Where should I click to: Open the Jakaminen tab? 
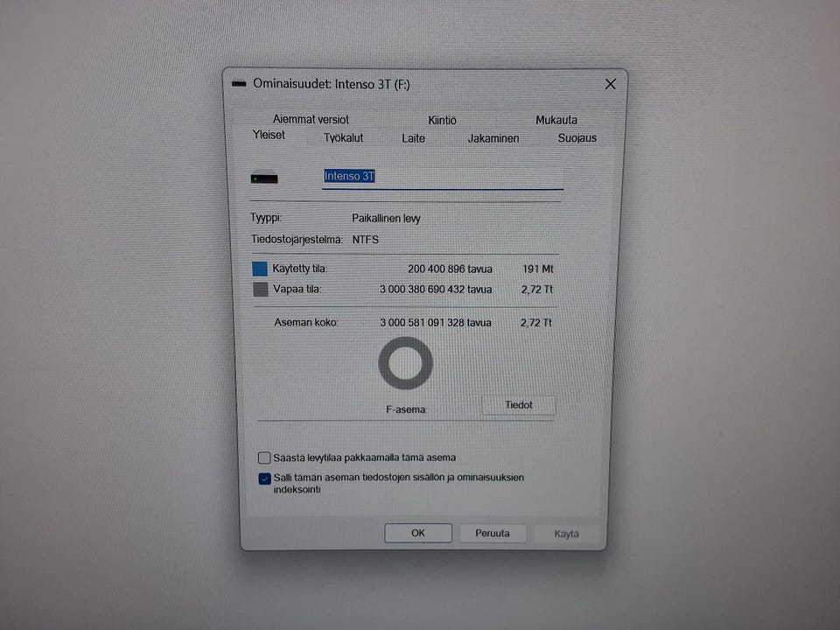[493, 138]
